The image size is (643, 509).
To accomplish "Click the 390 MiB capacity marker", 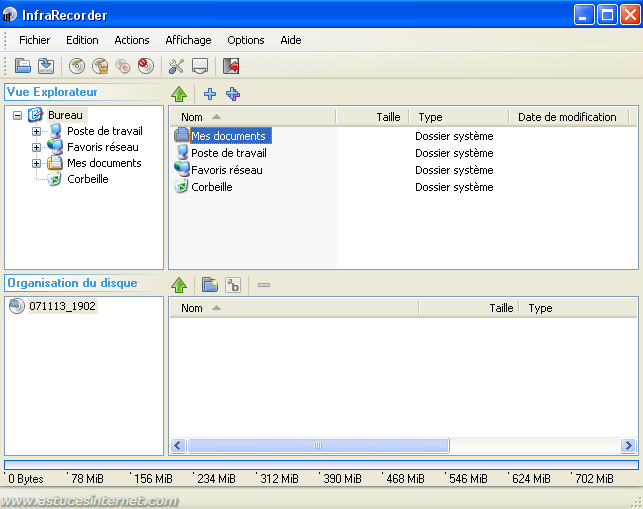I will 342,479.
